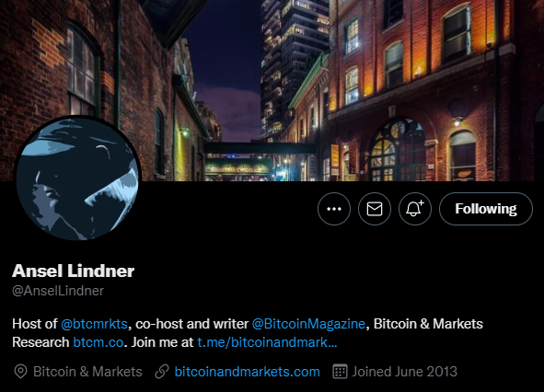Click the Bitcoin & Markets location text
The image size is (544, 392).
click(x=87, y=372)
